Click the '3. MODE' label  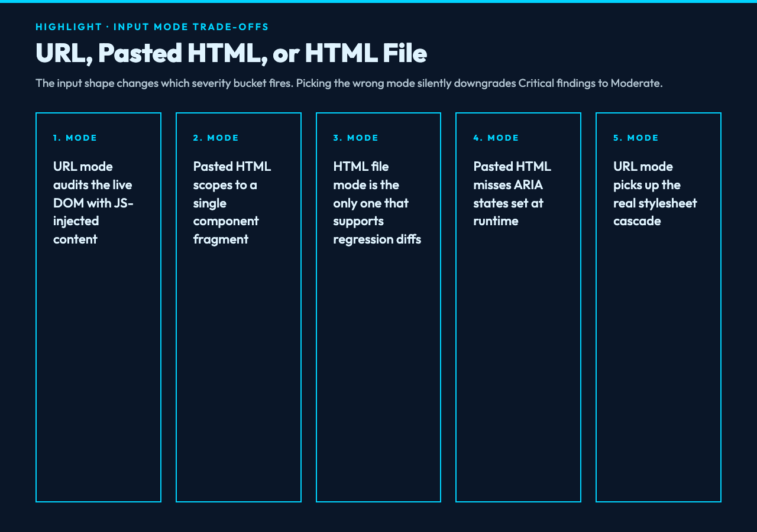click(355, 138)
